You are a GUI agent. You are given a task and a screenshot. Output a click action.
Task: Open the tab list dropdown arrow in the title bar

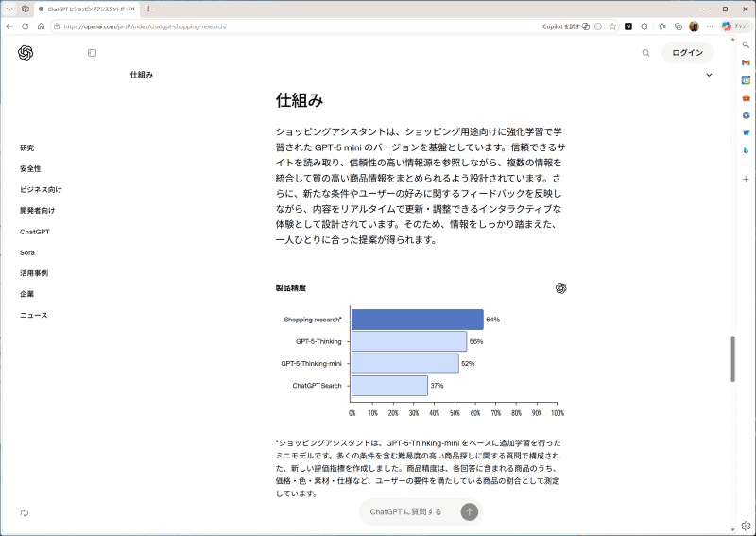point(9,9)
